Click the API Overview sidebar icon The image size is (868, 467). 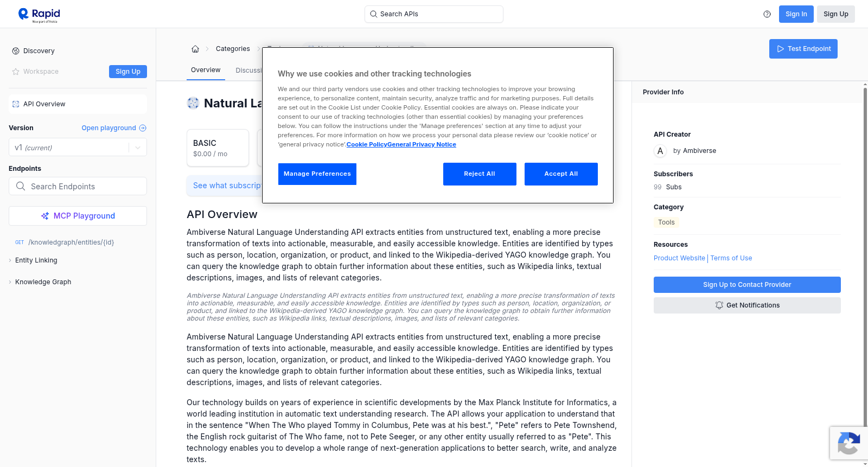[x=16, y=104]
